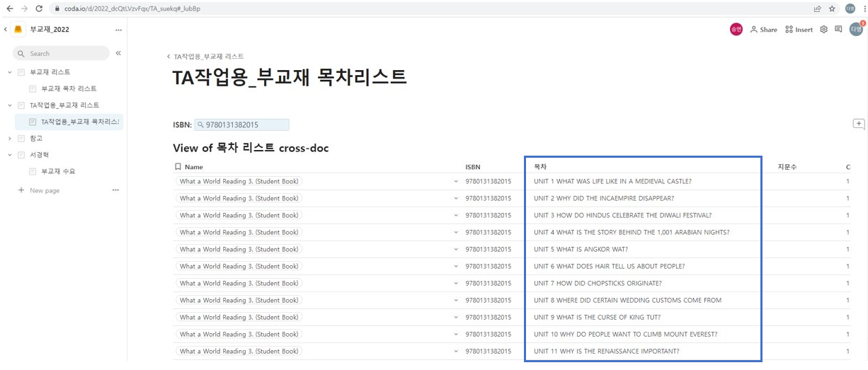
Task: Click the browser address bar URL
Action: (132, 8)
